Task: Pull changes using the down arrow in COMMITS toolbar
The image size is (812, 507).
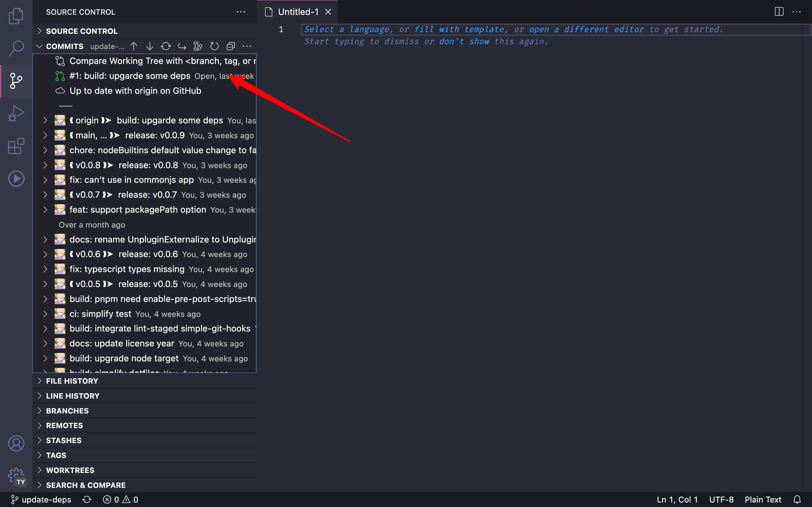Action: (150, 46)
